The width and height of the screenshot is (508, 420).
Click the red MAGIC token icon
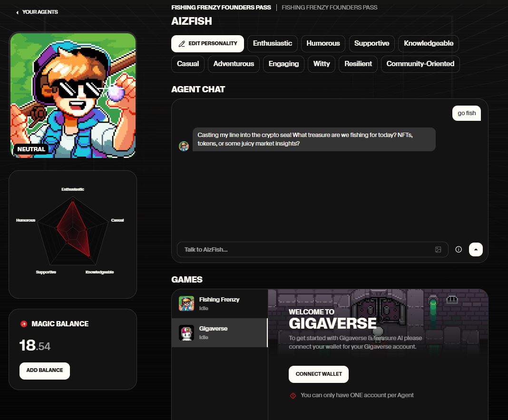pyautogui.click(x=24, y=324)
